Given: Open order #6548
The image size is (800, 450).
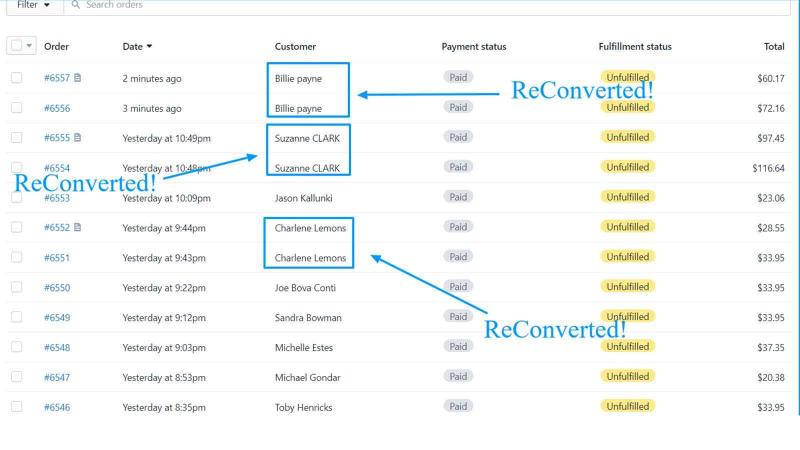Looking at the screenshot, I should pyautogui.click(x=57, y=347).
